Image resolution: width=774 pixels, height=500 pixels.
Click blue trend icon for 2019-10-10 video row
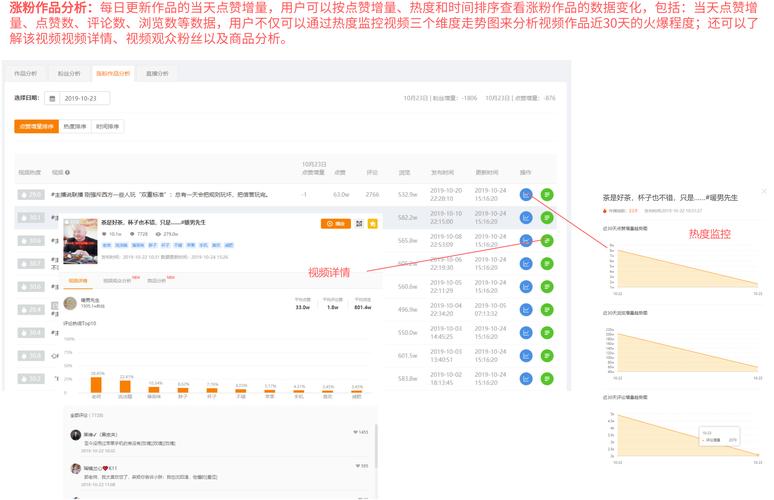click(x=526, y=217)
